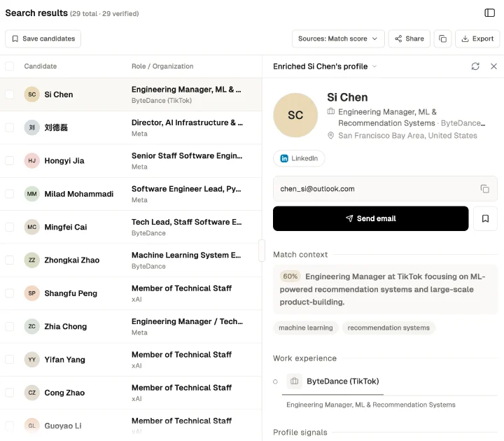Click the briefcase icon beside the profile job title

point(330,111)
